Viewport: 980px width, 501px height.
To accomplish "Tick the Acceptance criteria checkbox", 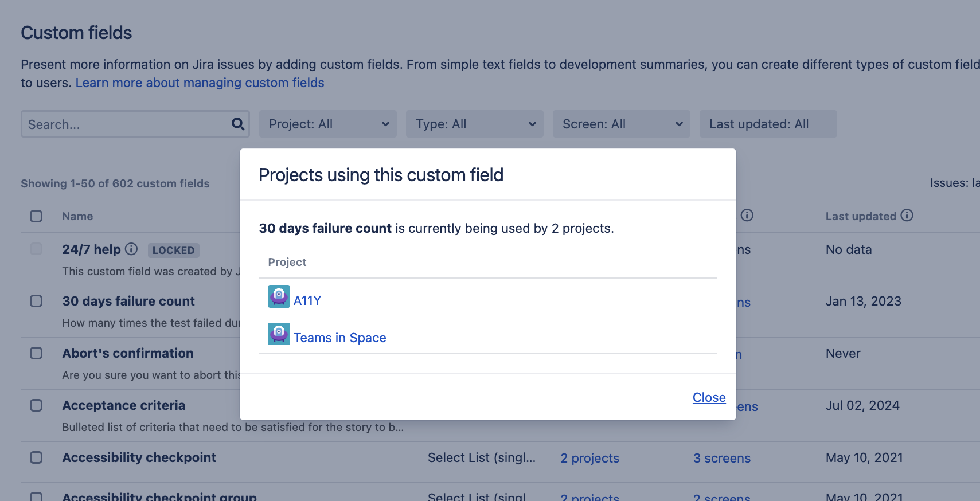I will (36, 405).
